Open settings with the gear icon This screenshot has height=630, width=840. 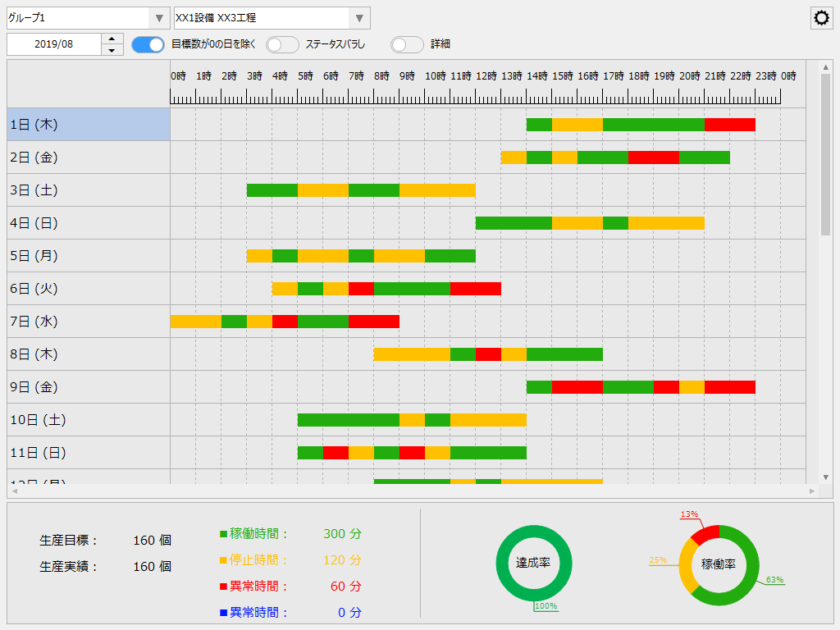click(x=821, y=19)
